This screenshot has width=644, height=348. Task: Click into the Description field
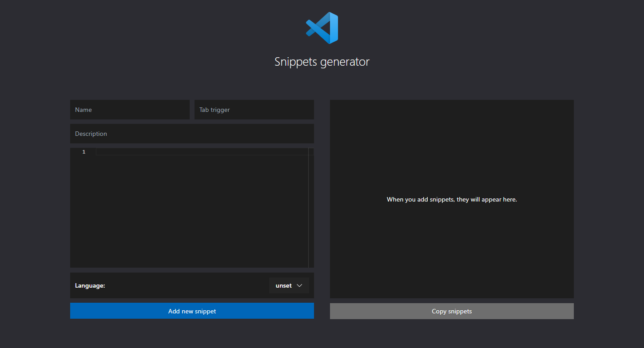(x=192, y=134)
